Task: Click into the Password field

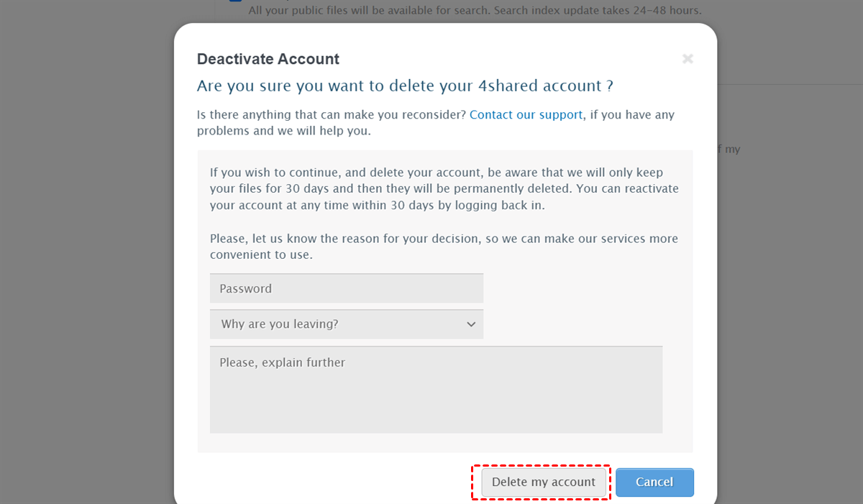Action: [x=346, y=288]
